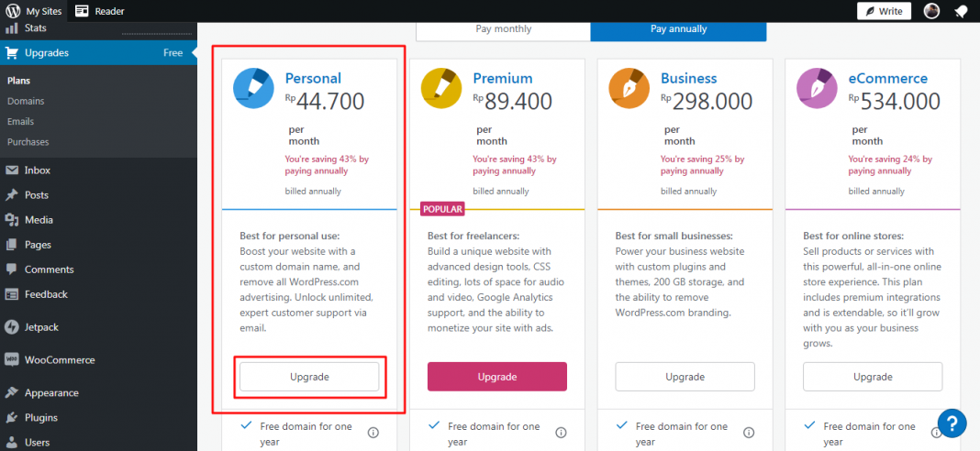980x451 pixels.
Task: Click the Jetpack lightning icon
Action: click(11, 327)
